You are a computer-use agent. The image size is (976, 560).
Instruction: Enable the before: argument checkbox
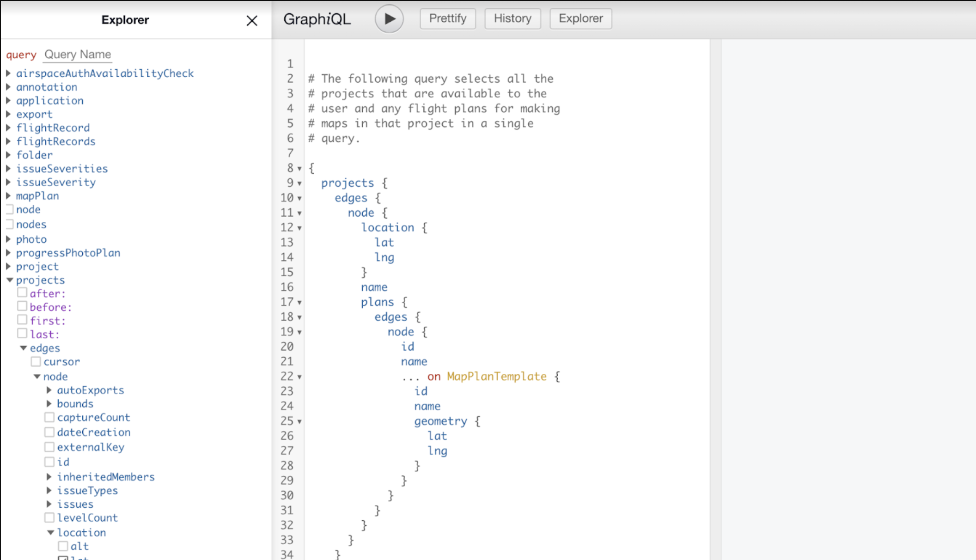click(x=22, y=306)
